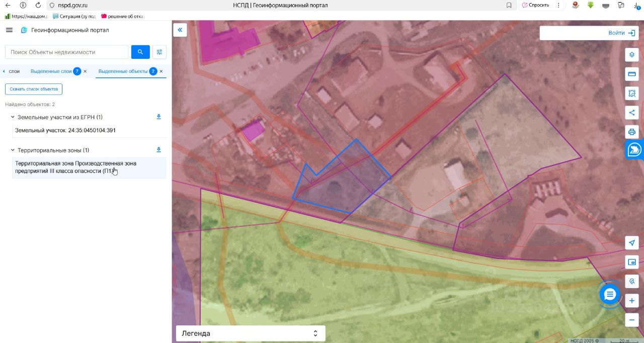Collapse the Земельные участки из ЕГРН group
Screen dimensions: 644x343
13,117
